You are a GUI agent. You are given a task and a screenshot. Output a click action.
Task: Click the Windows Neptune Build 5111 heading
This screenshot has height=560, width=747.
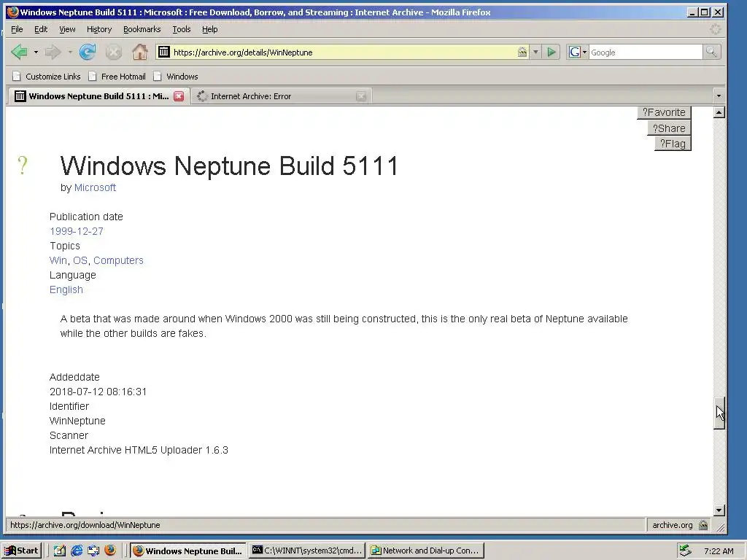pyautogui.click(x=229, y=166)
